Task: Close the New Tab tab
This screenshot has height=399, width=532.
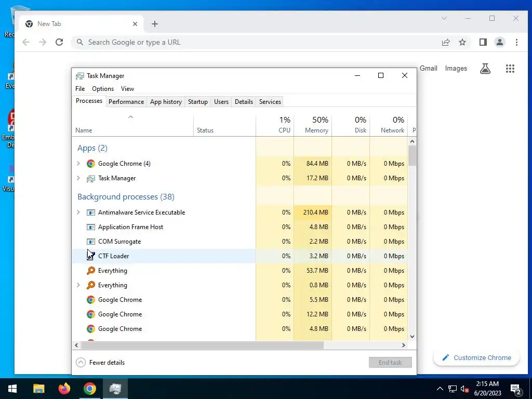Action: pyautogui.click(x=135, y=24)
